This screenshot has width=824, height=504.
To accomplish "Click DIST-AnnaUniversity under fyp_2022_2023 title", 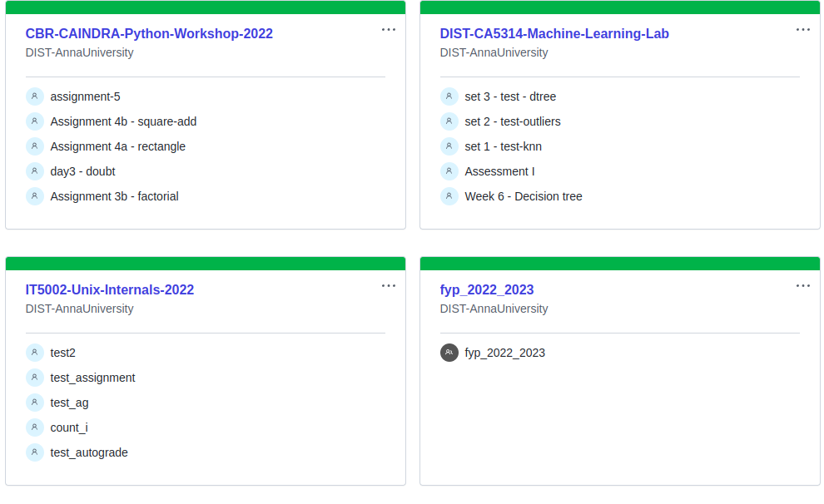I will click(494, 309).
